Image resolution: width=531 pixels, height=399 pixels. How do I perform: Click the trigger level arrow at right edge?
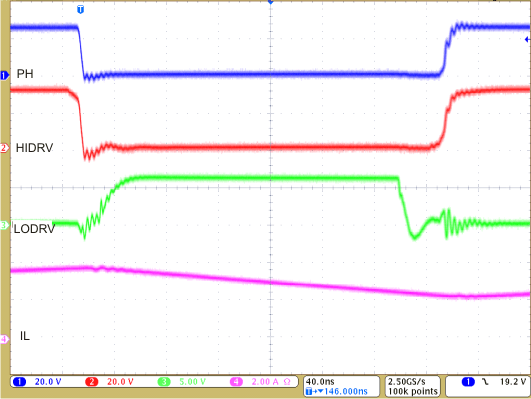coord(527,40)
